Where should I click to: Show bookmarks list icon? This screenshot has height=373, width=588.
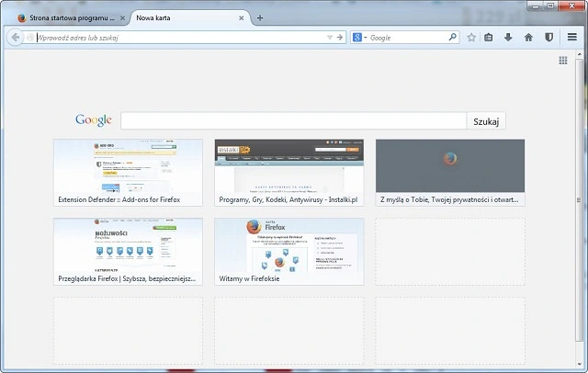click(x=488, y=38)
